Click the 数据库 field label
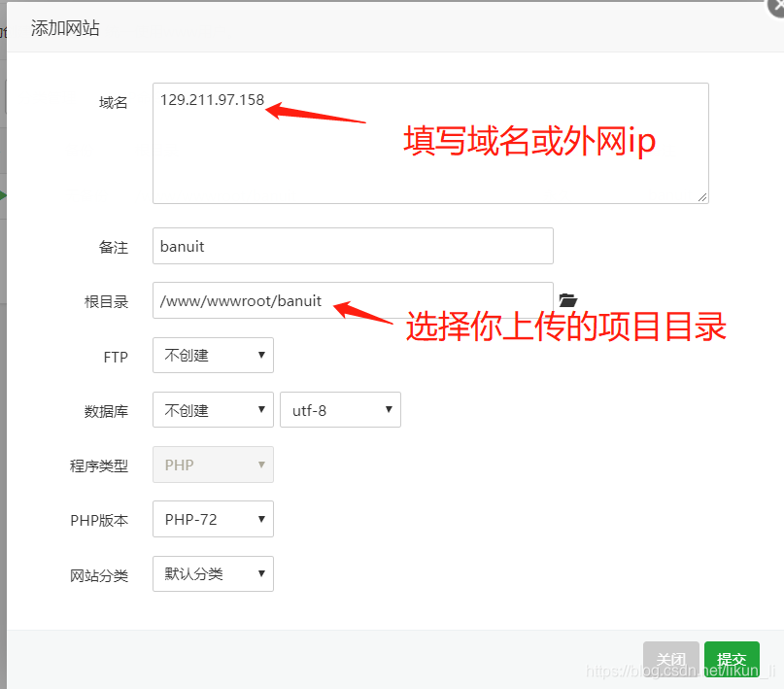 pos(106,411)
